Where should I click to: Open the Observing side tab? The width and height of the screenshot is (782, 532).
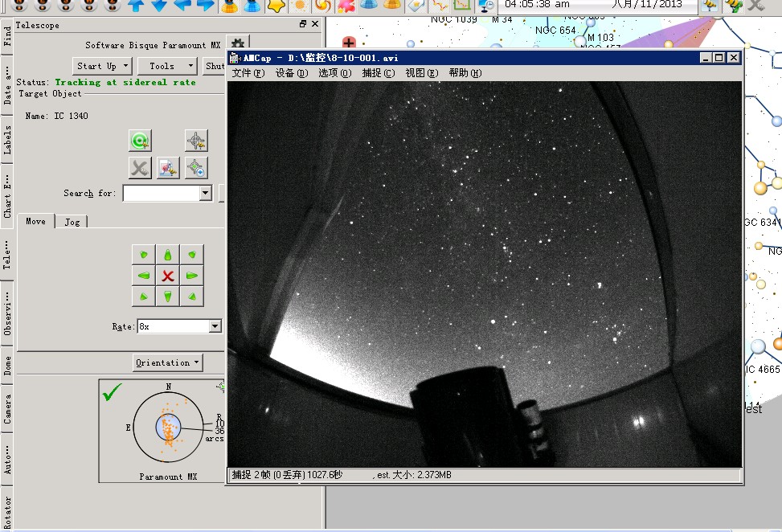7,312
